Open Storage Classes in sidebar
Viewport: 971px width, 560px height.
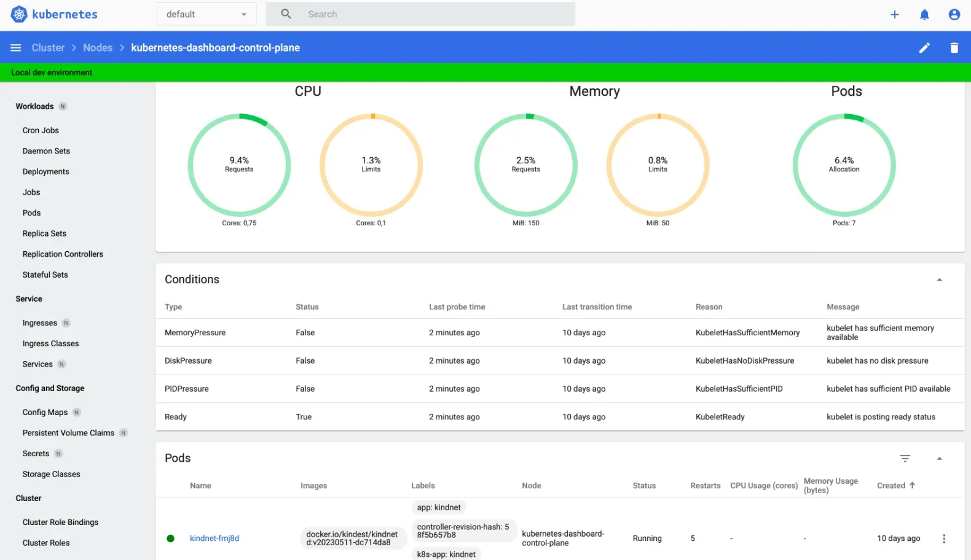pyautogui.click(x=51, y=474)
